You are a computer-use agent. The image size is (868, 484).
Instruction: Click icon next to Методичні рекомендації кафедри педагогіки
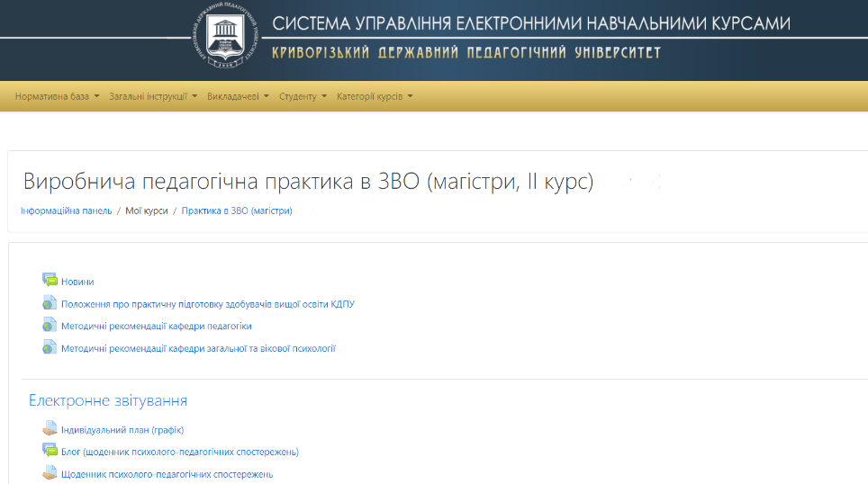coord(50,326)
